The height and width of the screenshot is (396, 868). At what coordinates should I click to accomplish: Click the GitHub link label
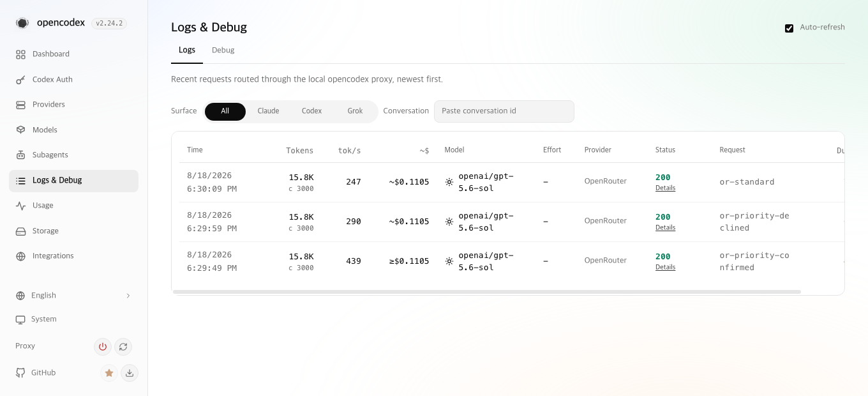pos(43,373)
